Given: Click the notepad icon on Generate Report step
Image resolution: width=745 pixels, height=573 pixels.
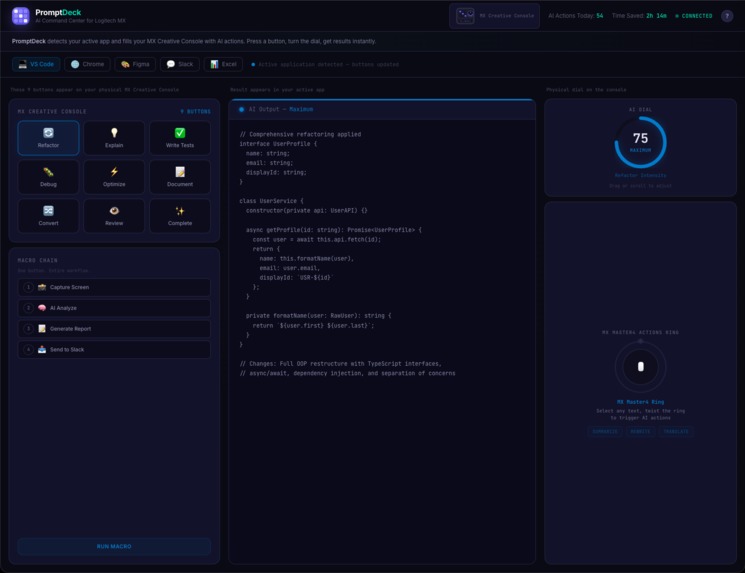Looking at the screenshot, I should tap(42, 329).
